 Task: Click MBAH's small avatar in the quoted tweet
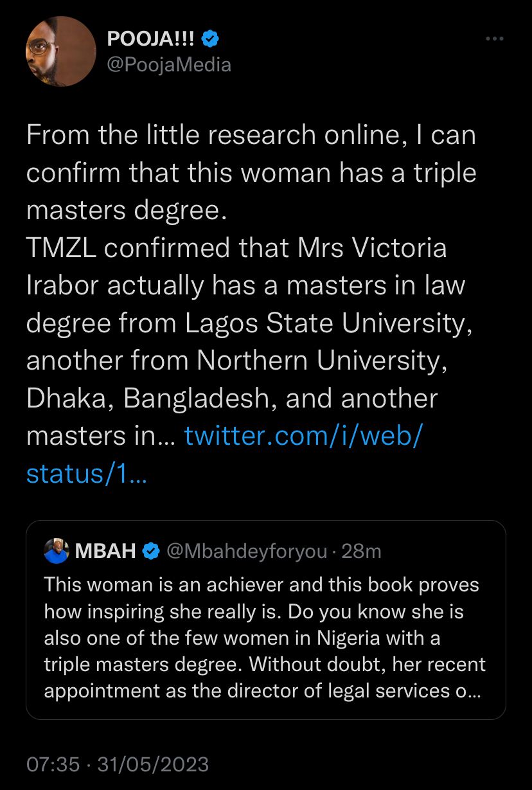pyautogui.click(x=57, y=550)
